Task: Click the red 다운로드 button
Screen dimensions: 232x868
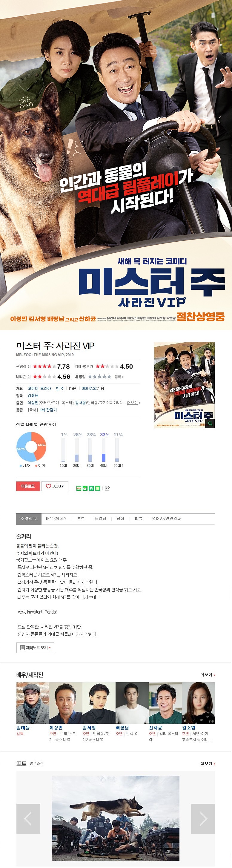Action: click(x=28, y=486)
